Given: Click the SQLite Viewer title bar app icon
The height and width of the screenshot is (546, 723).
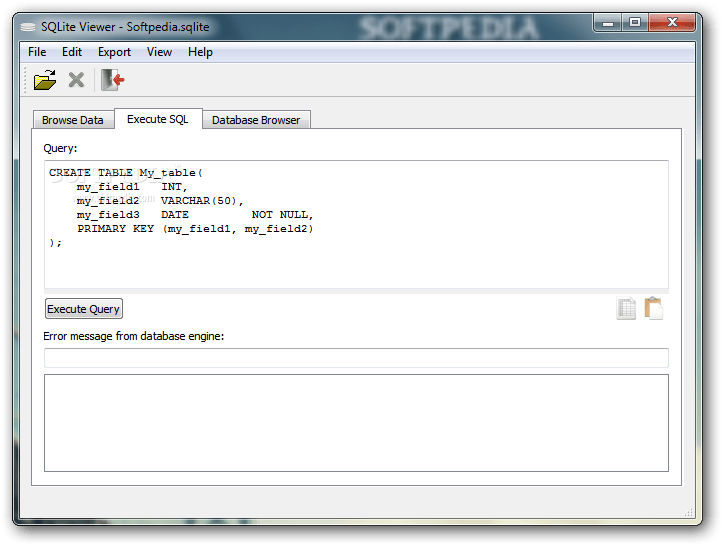Looking at the screenshot, I should click(28, 27).
